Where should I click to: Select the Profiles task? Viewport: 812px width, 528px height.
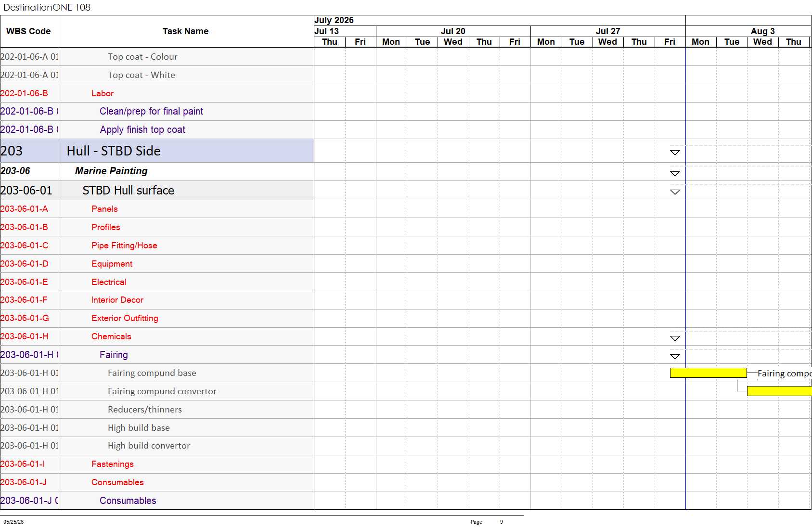[x=106, y=227]
